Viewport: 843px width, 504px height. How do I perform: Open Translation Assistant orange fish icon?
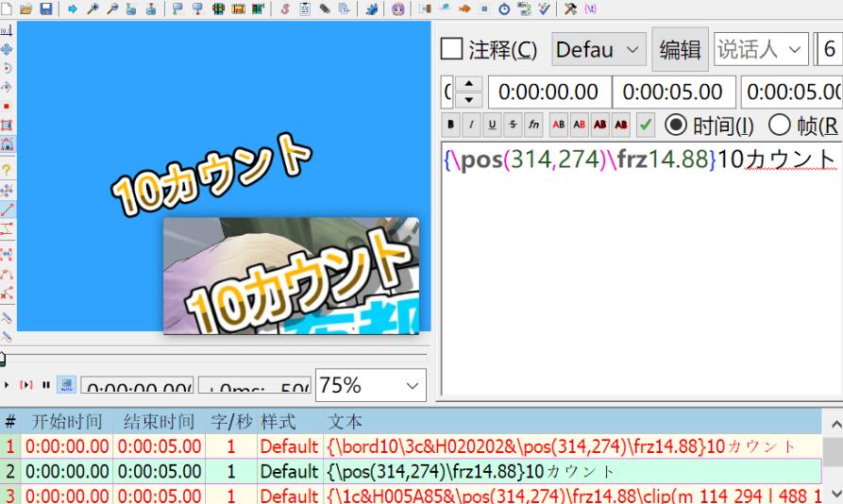(x=464, y=8)
